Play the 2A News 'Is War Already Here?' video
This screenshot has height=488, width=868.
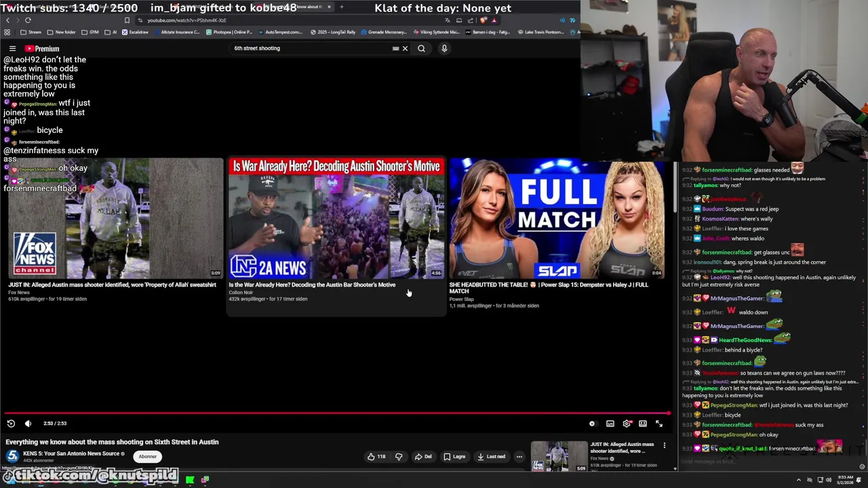click(x=336, y=218)
